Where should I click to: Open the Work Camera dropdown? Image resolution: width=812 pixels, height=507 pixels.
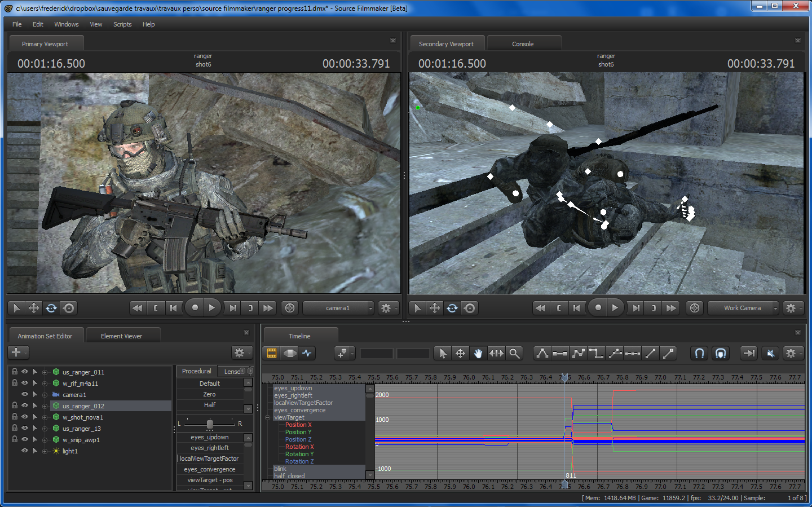point(743,308)
